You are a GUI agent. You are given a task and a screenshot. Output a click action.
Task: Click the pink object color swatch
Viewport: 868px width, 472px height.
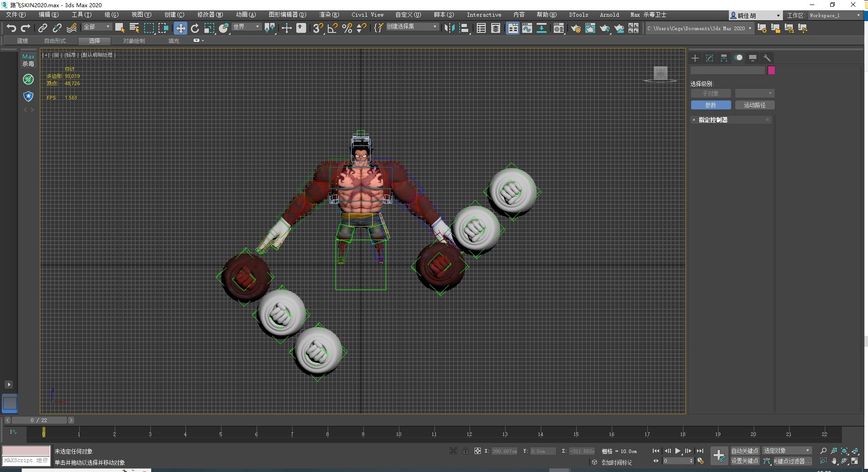[x=771, y=70]
